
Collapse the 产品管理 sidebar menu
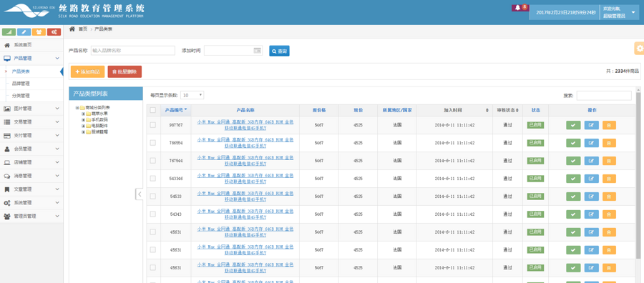[x=31, y=58]
